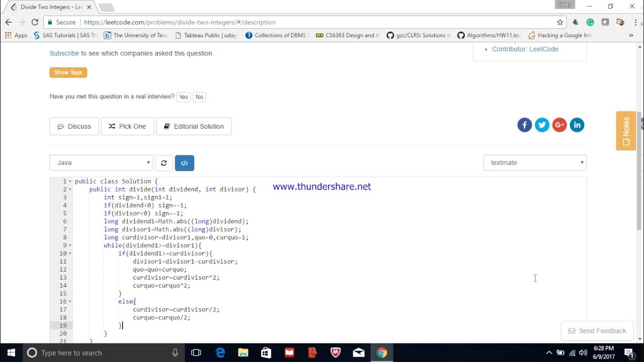Click the Subscribe link

(64, 53)
